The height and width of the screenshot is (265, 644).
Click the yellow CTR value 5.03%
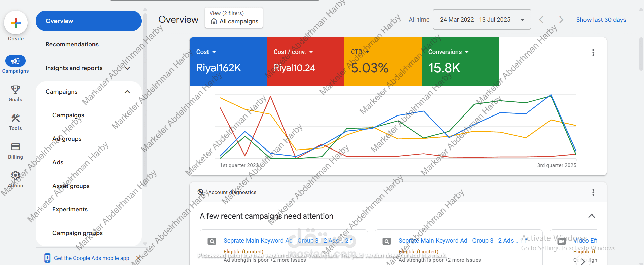[x=370, y=68]
